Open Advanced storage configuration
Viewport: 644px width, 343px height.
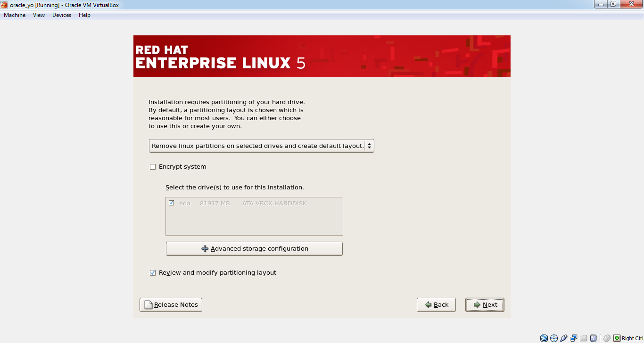[254, 249]
